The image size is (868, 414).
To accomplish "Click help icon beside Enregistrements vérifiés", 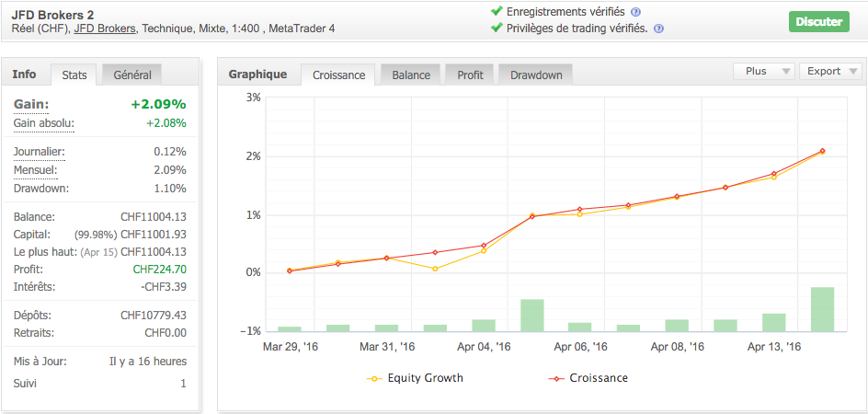I will point(635,12).
